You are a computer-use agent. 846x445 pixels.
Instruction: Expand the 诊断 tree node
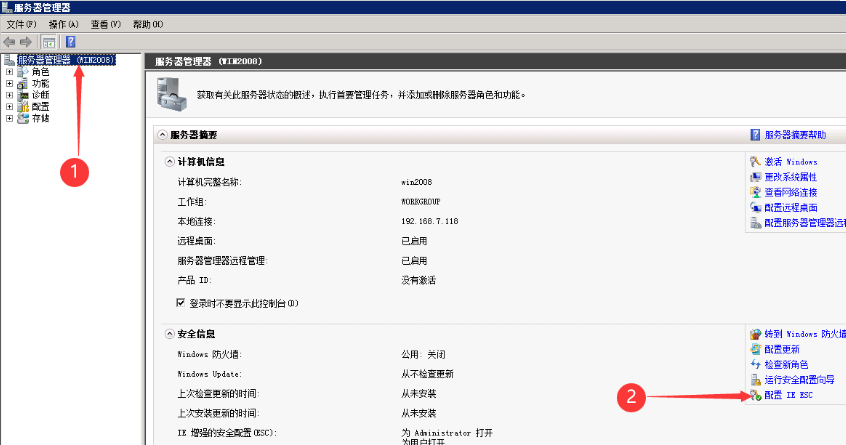(9, 95)
